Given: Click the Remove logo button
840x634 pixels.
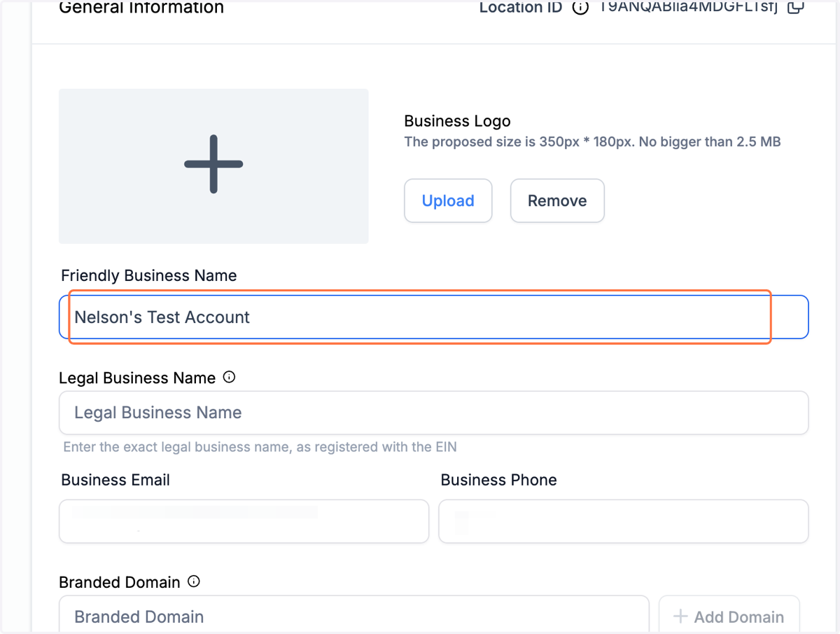Looking at the screenshot, I should tap(557, 201).
